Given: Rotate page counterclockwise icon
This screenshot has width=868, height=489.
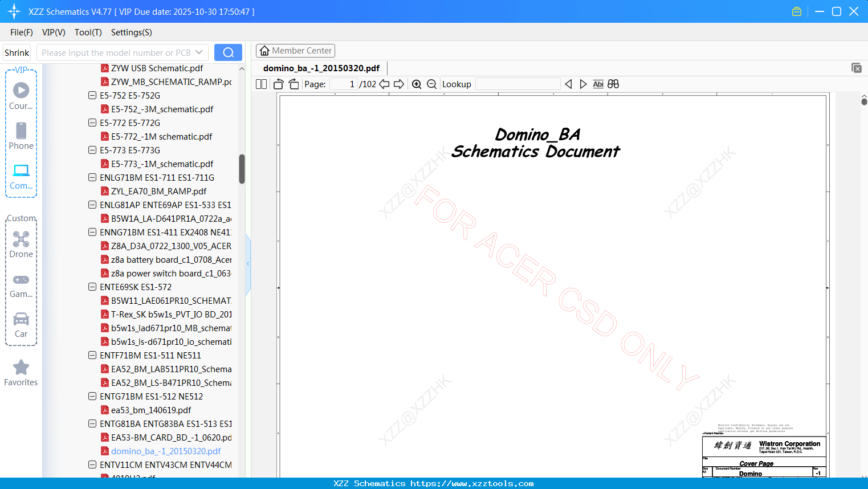Looking at the screenshot, I should 278,84.
